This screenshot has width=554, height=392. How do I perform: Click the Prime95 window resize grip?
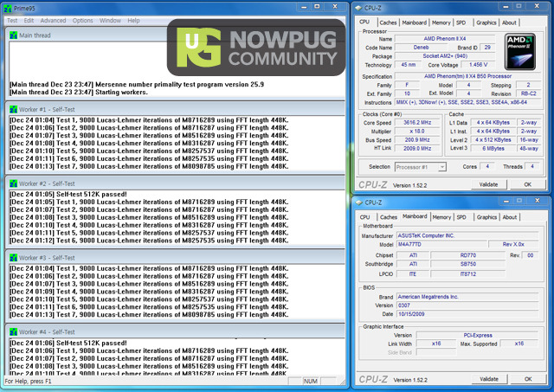click(343, 382)
